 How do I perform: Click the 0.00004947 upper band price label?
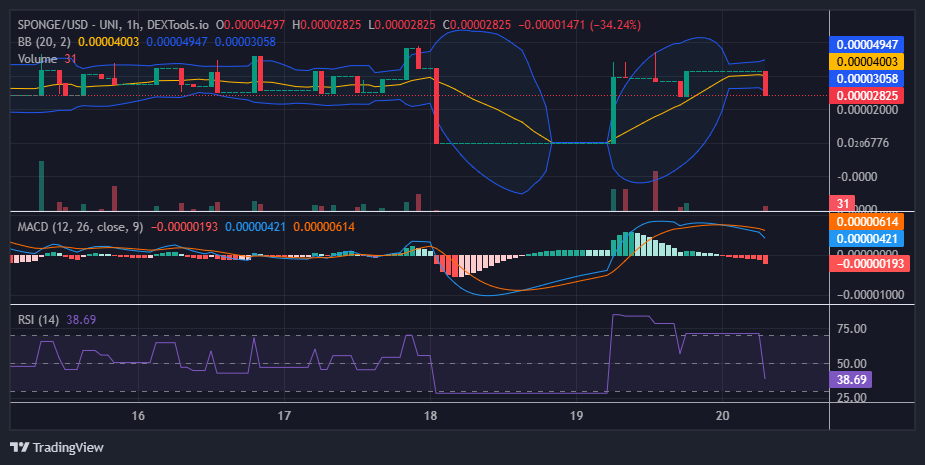[867, 44]
